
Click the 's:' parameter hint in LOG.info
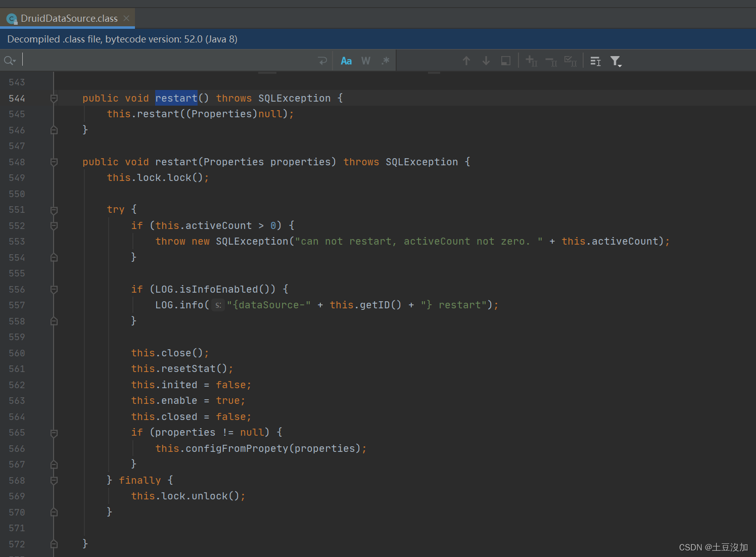[218, 305]
